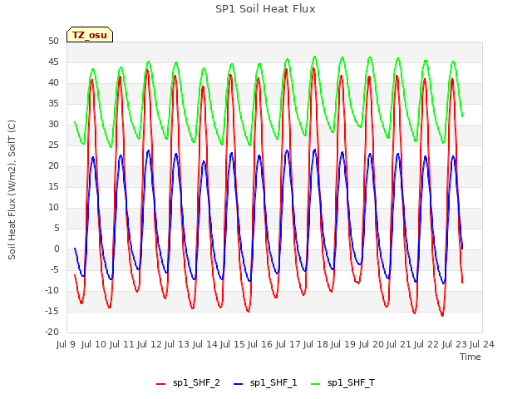Click the Jul 14 x-axis tick label

coord(204,344)
